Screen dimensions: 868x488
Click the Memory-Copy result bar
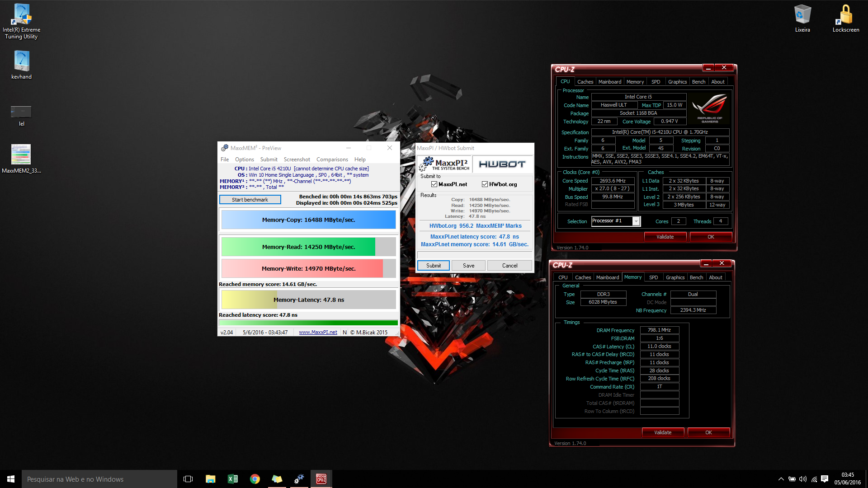pyautogui.click(x=309, y=220)
